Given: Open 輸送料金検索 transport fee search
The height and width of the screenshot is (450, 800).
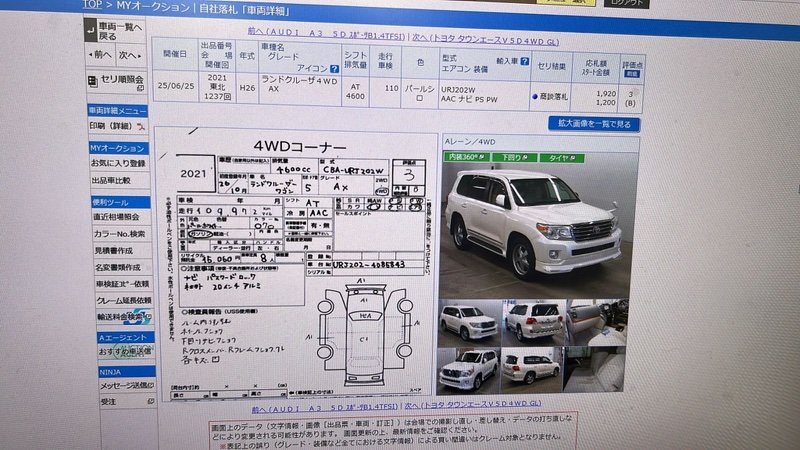Looking at the screenshot, I should click(x=124, y=317).
